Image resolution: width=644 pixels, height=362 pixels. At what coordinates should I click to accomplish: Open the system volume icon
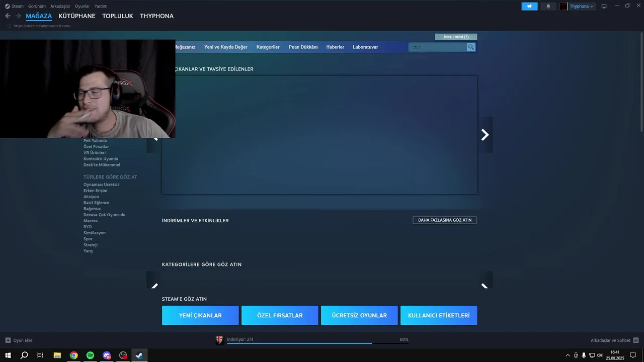click(599, 355)
